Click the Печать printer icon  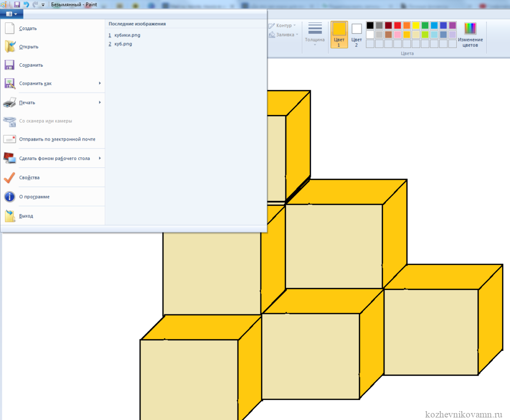pos(9,103)
